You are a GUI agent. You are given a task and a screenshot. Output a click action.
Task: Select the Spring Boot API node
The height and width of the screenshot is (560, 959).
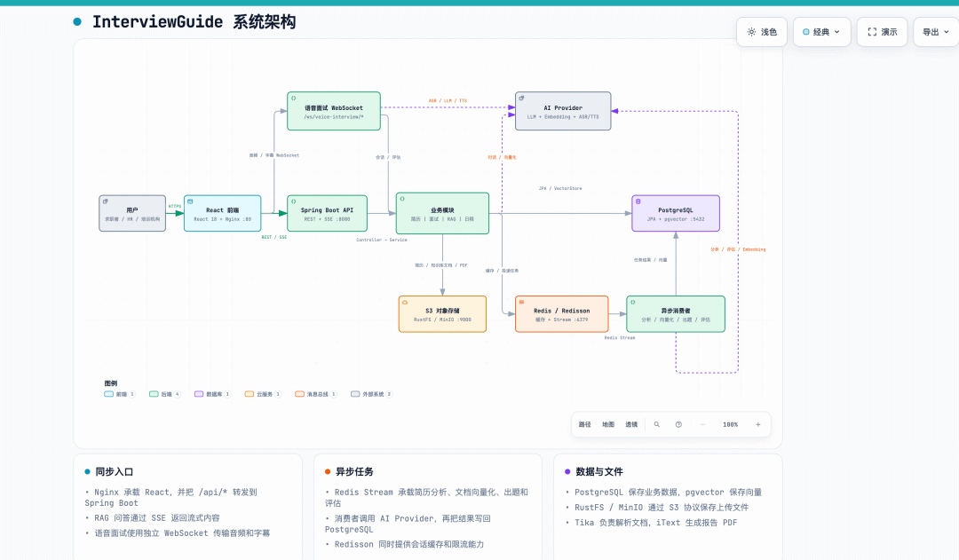coord(327,213)
